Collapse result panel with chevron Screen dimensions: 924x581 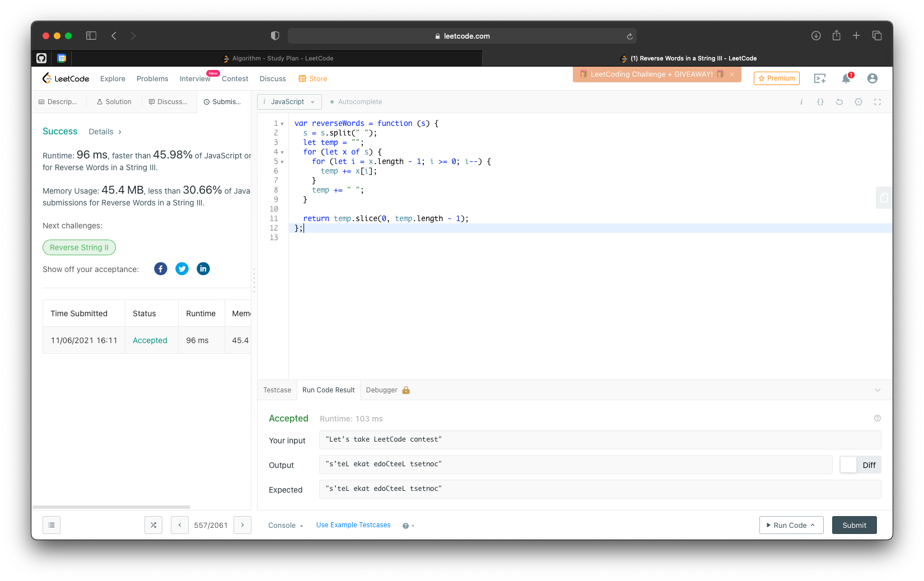tap(878, 390)
